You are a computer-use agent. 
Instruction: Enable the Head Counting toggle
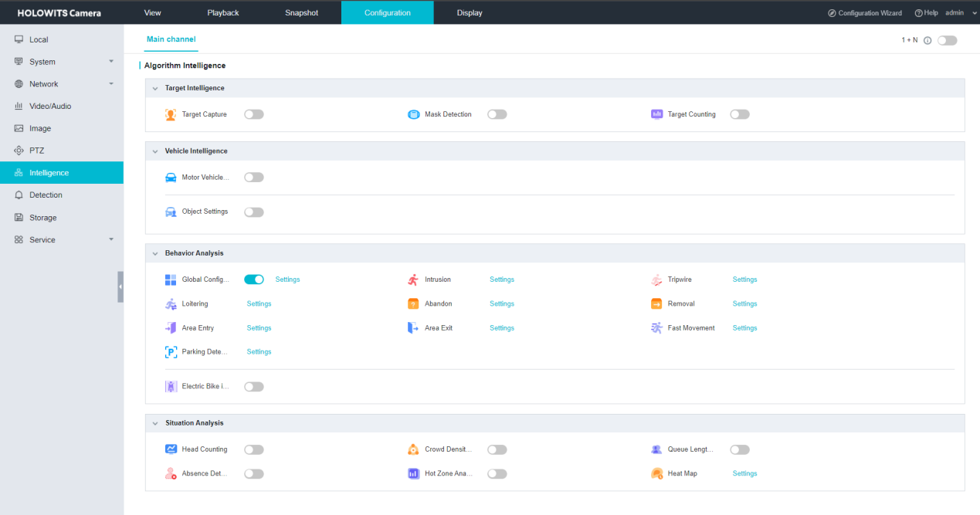coord(253,449)
